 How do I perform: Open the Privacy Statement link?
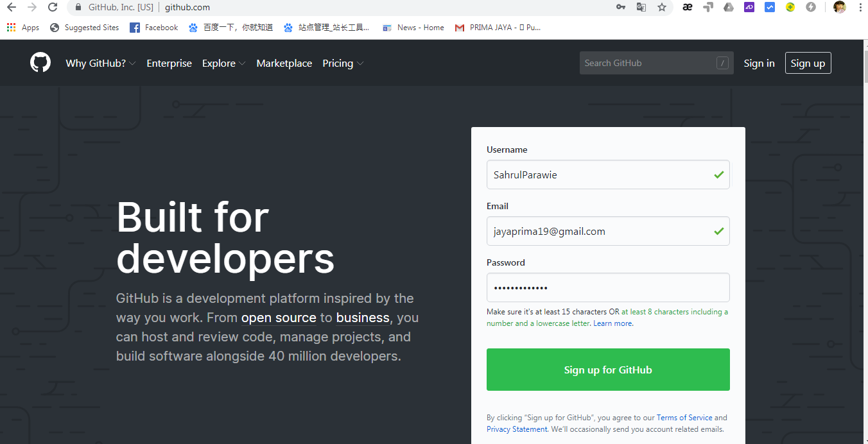(x=517, y=429)
